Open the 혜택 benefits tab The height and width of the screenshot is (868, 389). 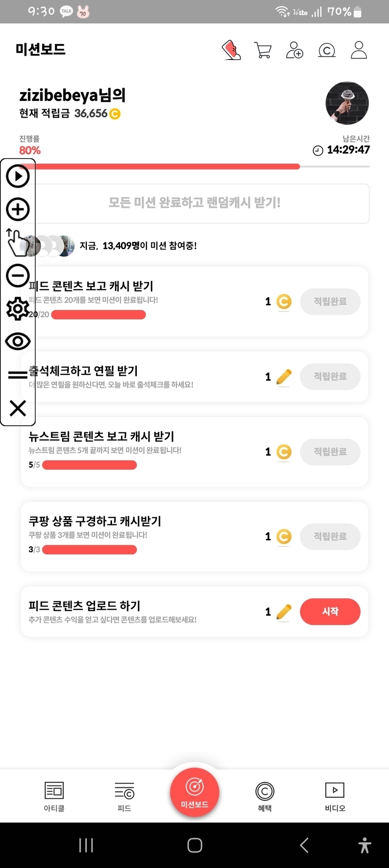pos(265,796)
